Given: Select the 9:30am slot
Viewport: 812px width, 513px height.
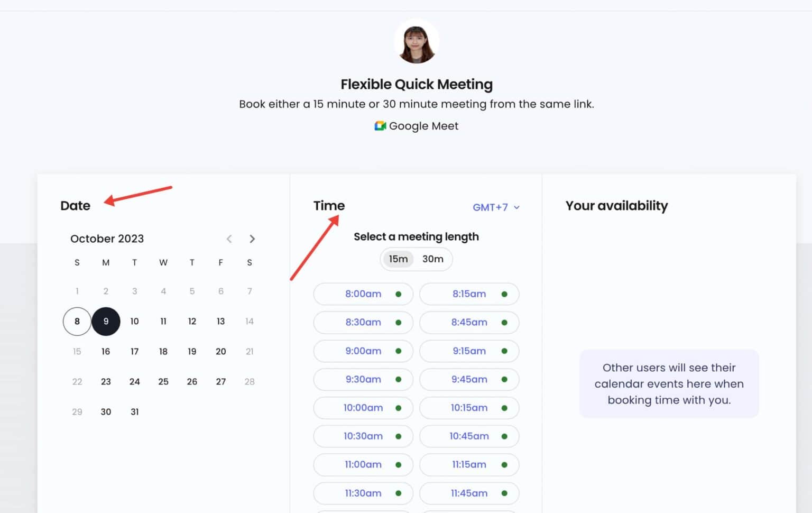Looking at the screenshot, I should 363,380.
